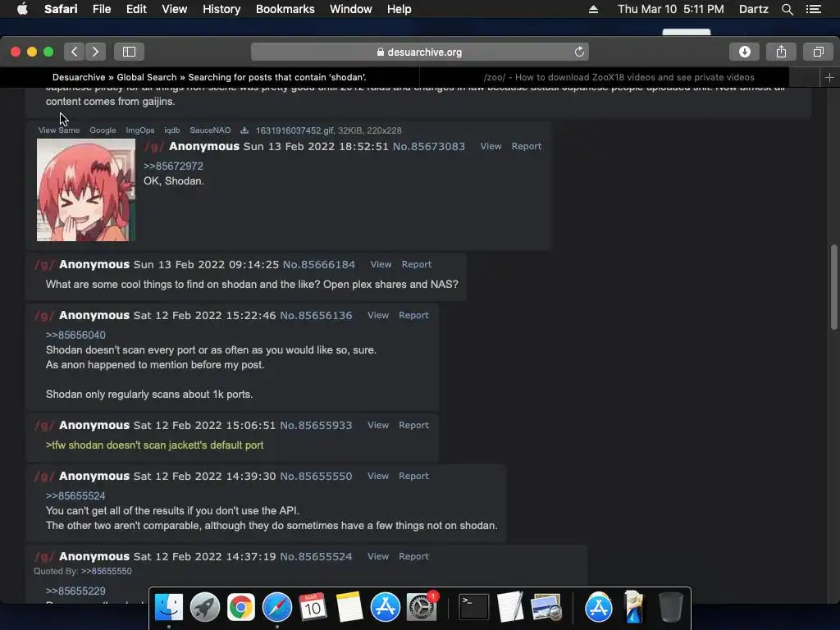The image size is (840, 630).
Task: Click the eject icon in menu bar
Action: pos(593,9)
